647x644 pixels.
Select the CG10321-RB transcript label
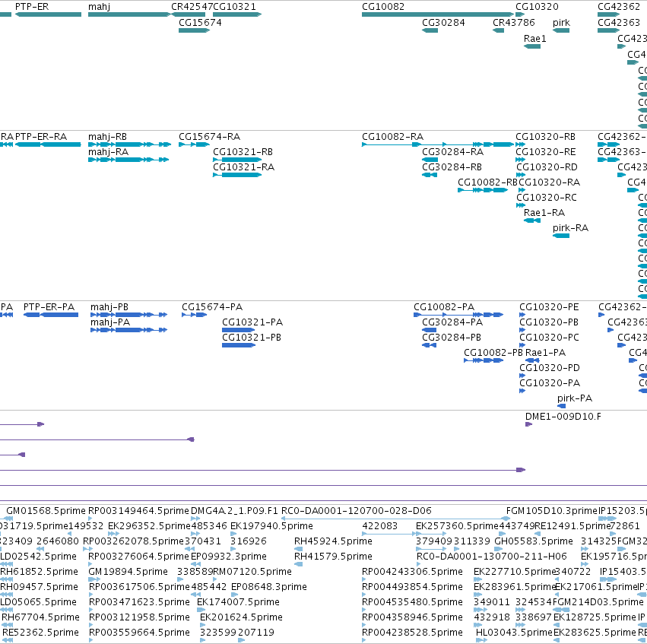pyautogui.click(x=243, y=152)
